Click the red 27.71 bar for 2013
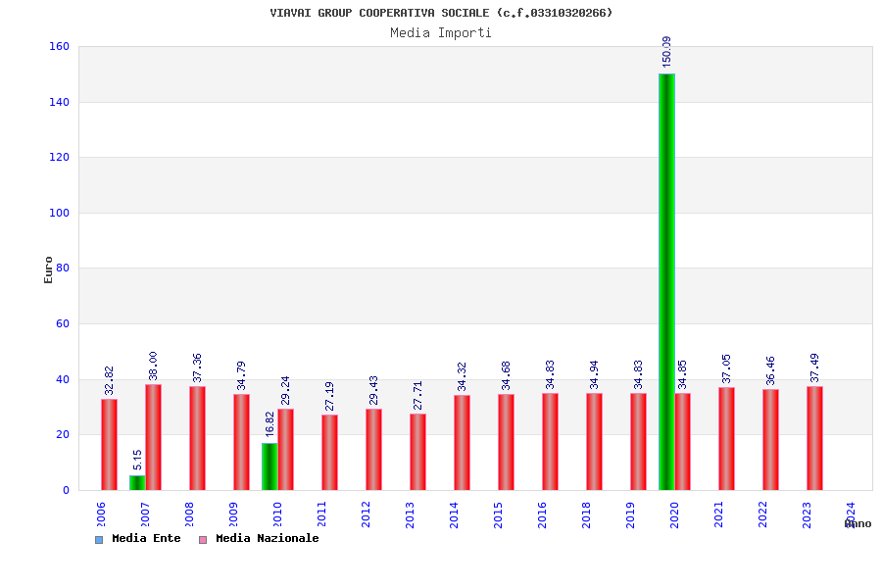This screenshot has height=588, width=882. (417, 452)
